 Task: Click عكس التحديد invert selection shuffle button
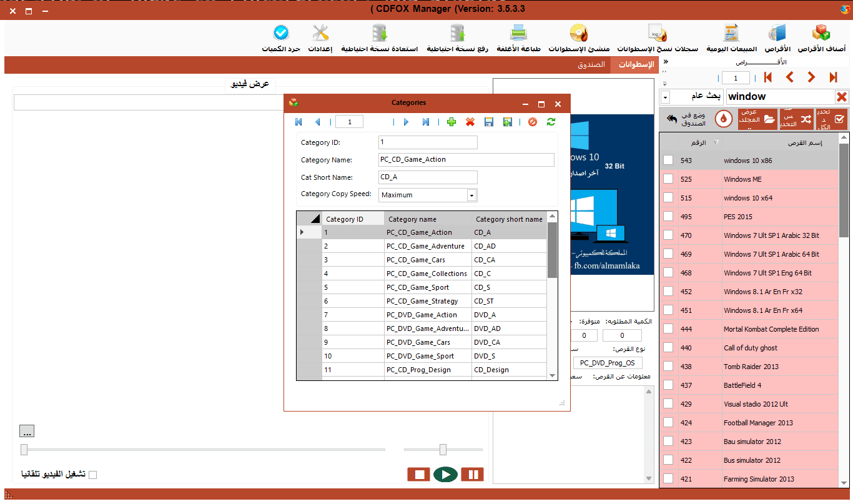tap(797, 119)
